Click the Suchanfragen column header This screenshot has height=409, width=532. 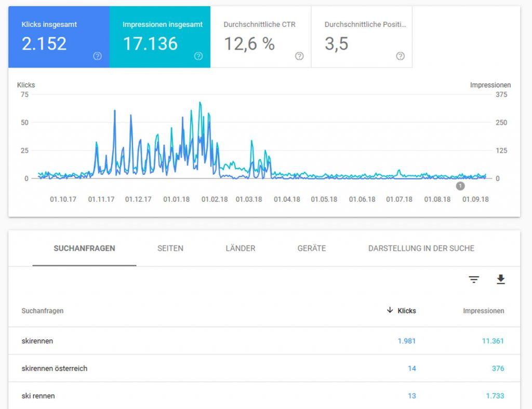[x=43, y=311]
